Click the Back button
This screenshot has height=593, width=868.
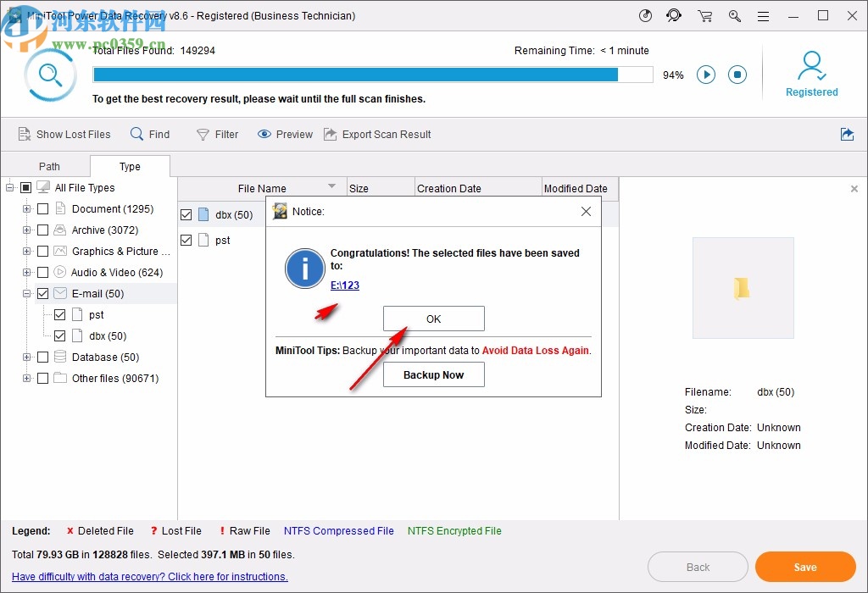tap(698, 567)
